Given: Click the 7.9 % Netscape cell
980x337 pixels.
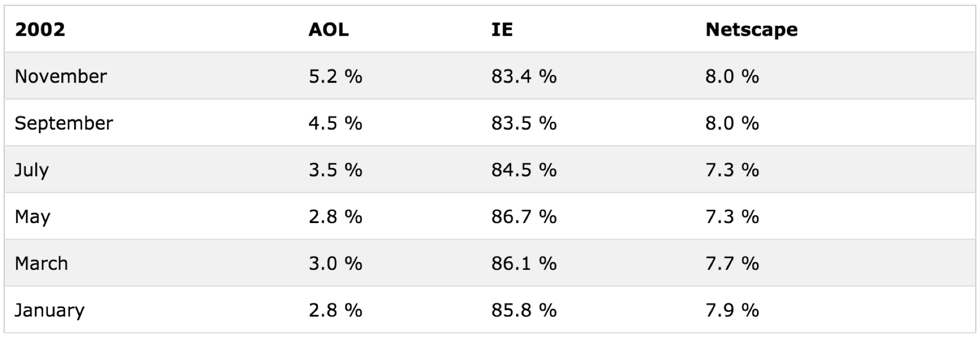Looking at the screenshot, I should [732, 310].
